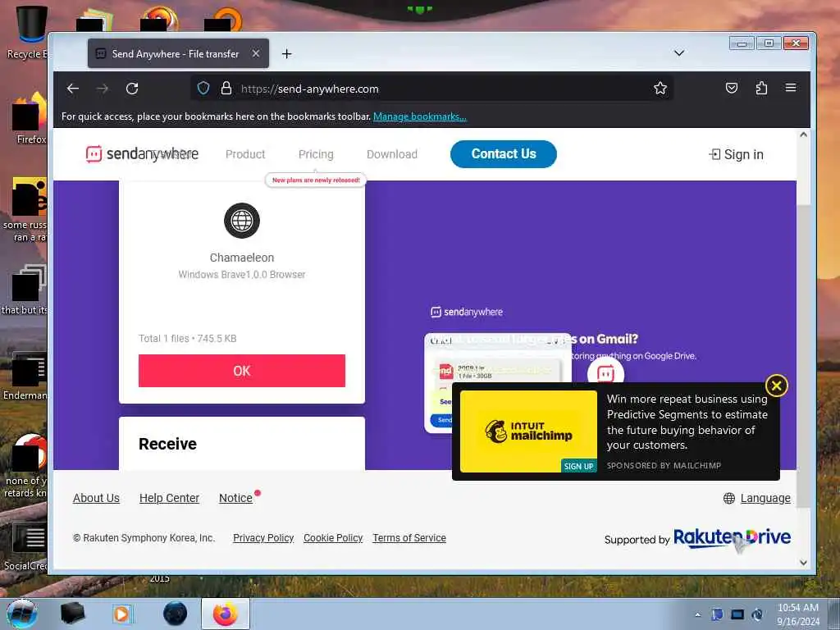Image resolution: width=840 pixels, height=630 pixels.
Task: Open the Language selector
Action: pyautogui.click(x=756, y=498)
